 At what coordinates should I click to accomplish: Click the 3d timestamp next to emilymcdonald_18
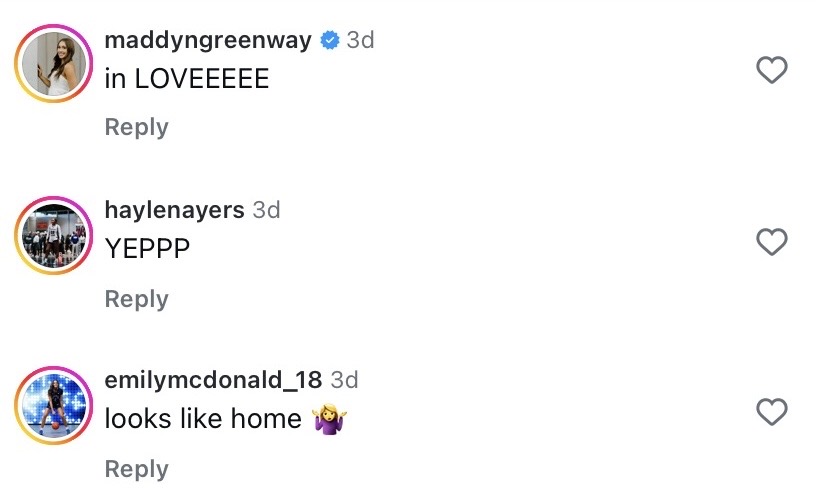pos(344,380)
